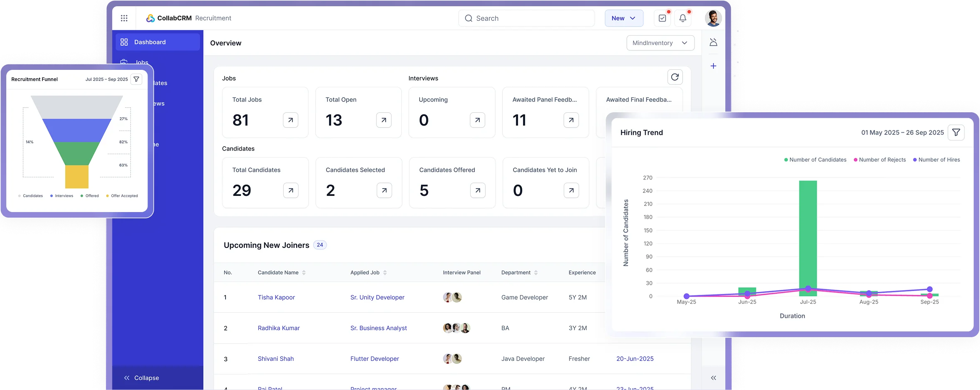
Task: Toggle Number of Candidates legend series
Action: (815, 160)
